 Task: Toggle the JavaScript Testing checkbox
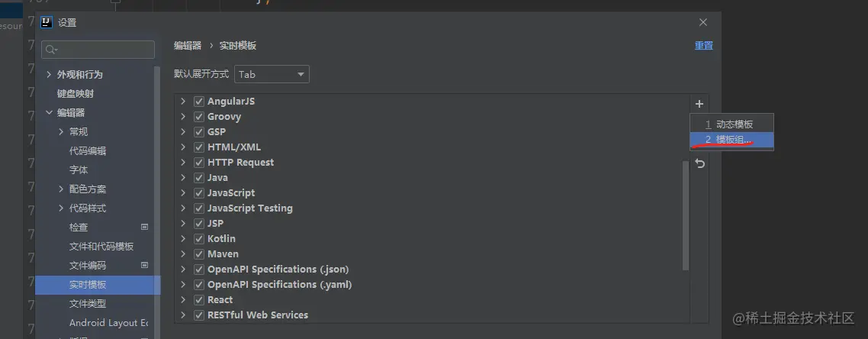pos(199,208)
